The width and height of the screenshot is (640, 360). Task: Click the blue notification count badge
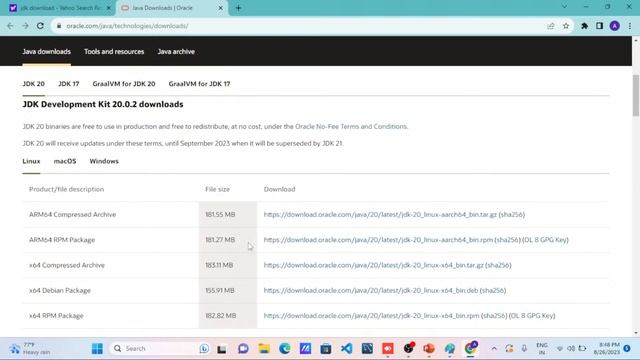click(627, 349)
